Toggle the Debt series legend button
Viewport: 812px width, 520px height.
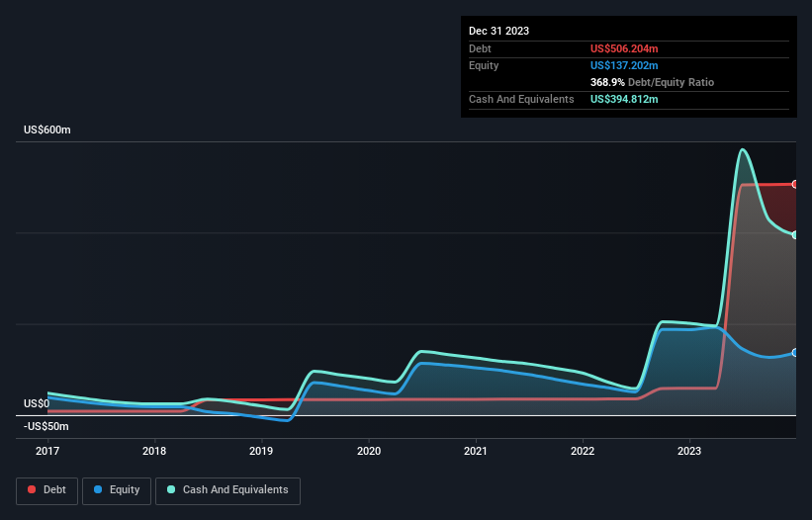[x=47, y=490]
